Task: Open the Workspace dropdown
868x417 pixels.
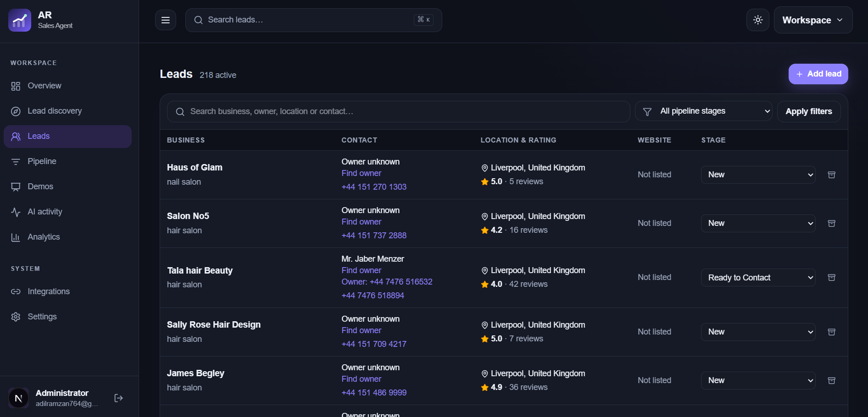Action: pos(813,20)
